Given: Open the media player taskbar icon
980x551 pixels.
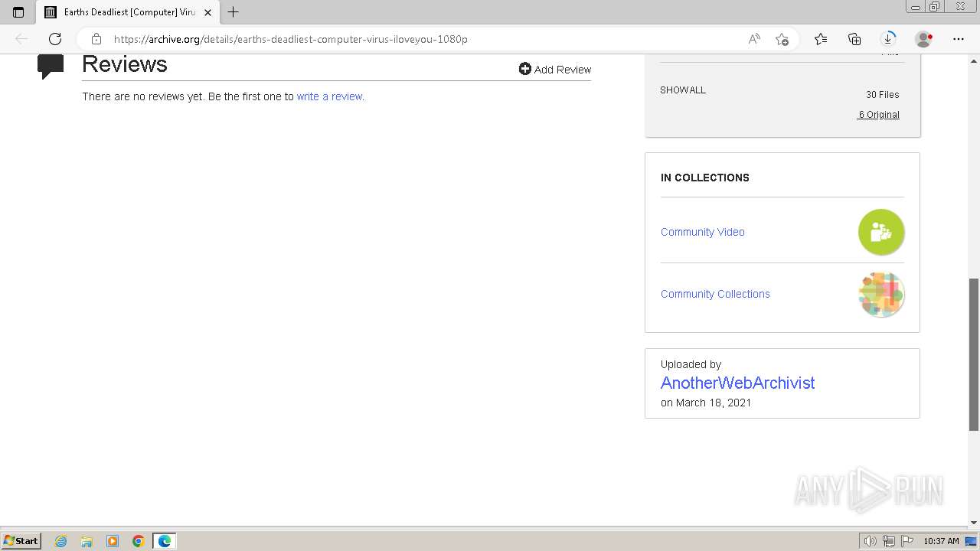Looking at the screenshot, I should tap(113, 541).
